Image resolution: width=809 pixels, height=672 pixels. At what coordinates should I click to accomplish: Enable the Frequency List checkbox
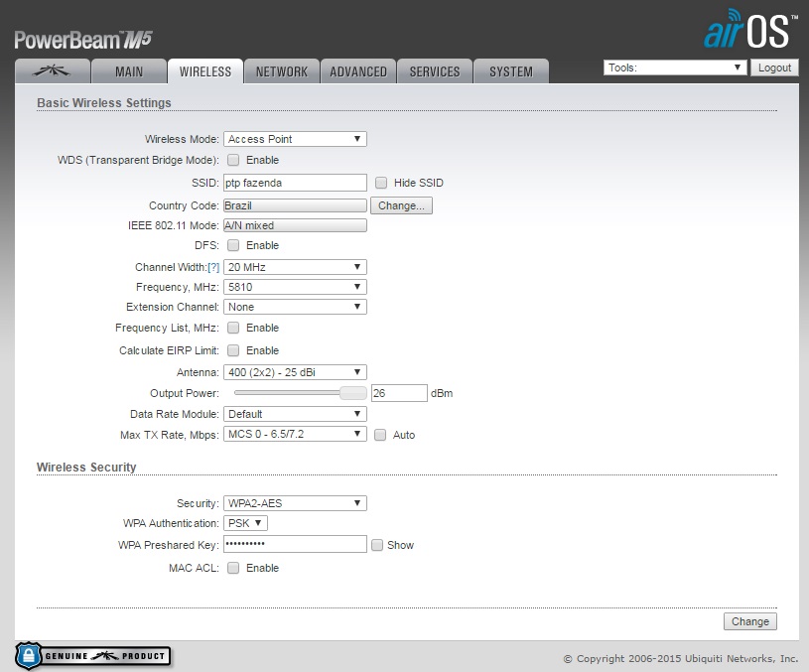[x=233, y=328]
